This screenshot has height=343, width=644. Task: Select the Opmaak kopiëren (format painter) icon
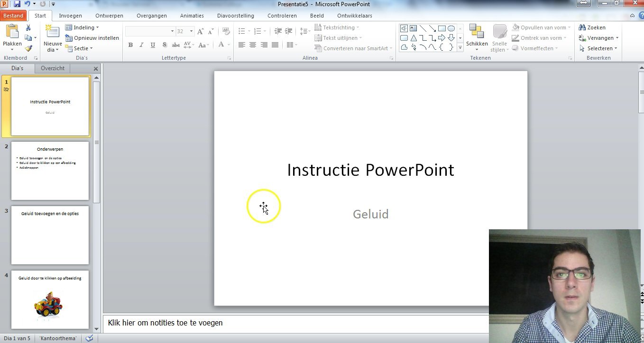tap(28, 47)
